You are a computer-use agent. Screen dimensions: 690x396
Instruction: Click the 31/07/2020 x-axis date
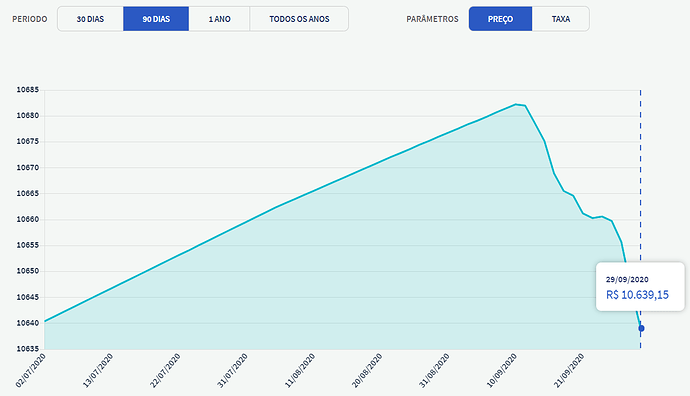pos(233,370)
